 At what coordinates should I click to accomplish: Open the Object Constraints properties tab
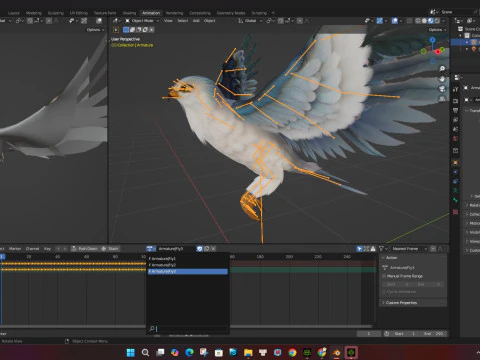coord(455,181)
